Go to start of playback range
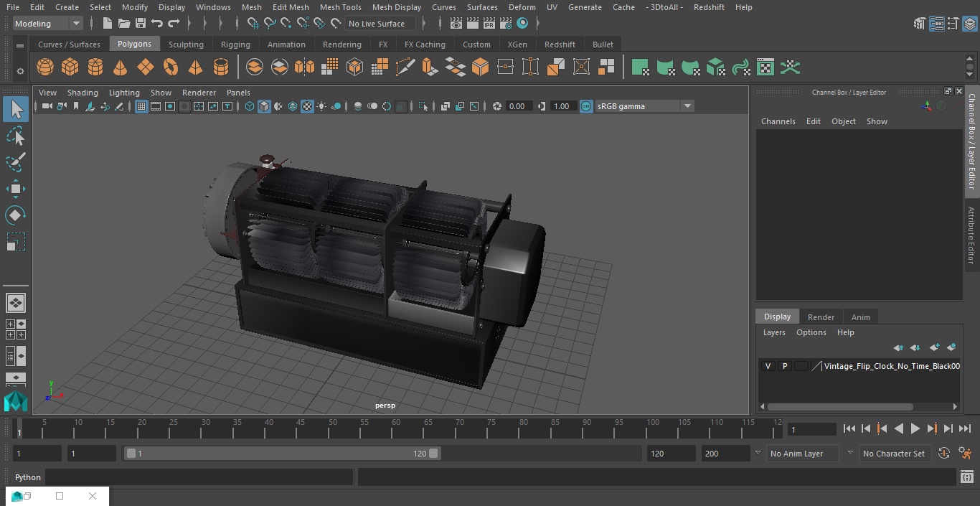 coord(849,428)
